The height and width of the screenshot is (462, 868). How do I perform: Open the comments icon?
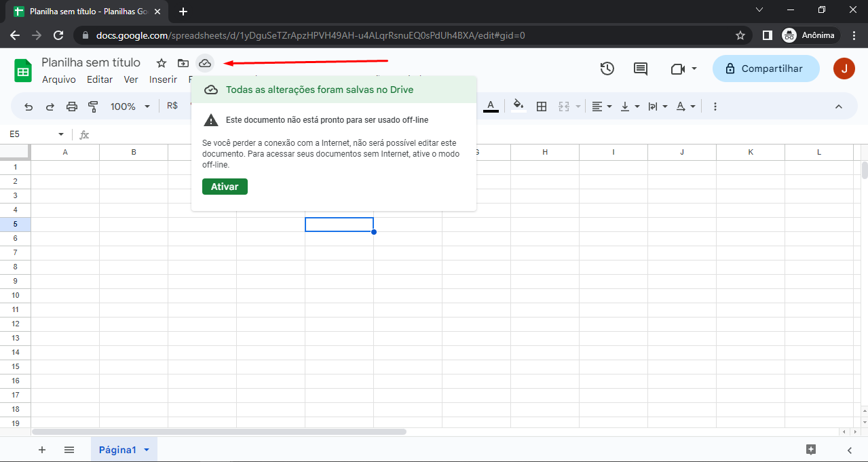pos(640,69)
